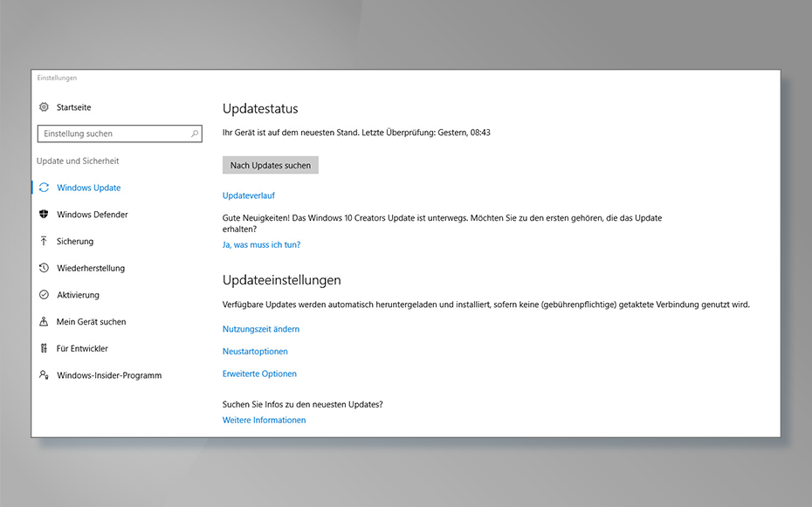
Task: Click the Updatestatus heading
Action: click(260, 108)
